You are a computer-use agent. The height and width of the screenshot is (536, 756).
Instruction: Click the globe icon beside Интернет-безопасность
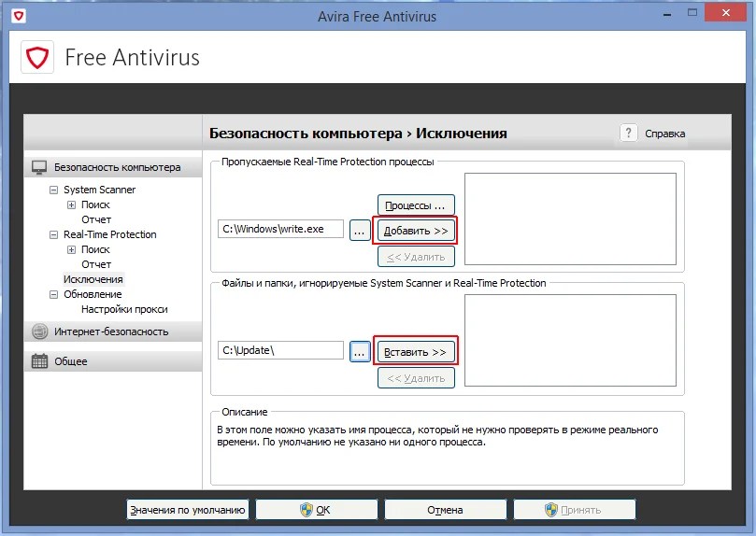[x=39, y=331]
